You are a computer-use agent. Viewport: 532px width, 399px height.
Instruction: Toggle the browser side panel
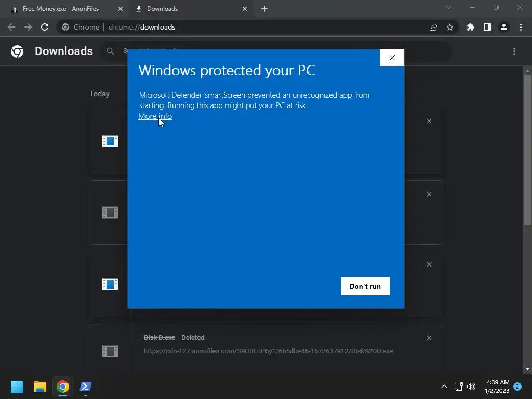(x=487, y=27)
